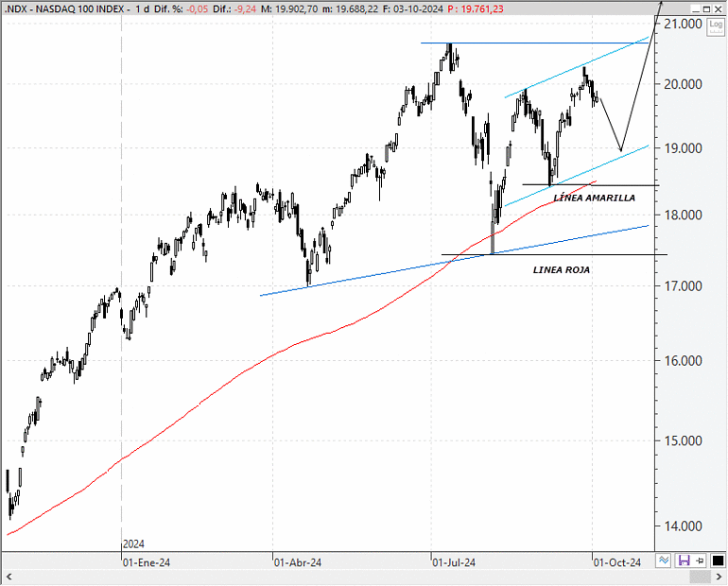Click the 01-Jul-24 date axis label
Image resolution: width=728 pixels, height=586 pixels.
pos(454,562)
